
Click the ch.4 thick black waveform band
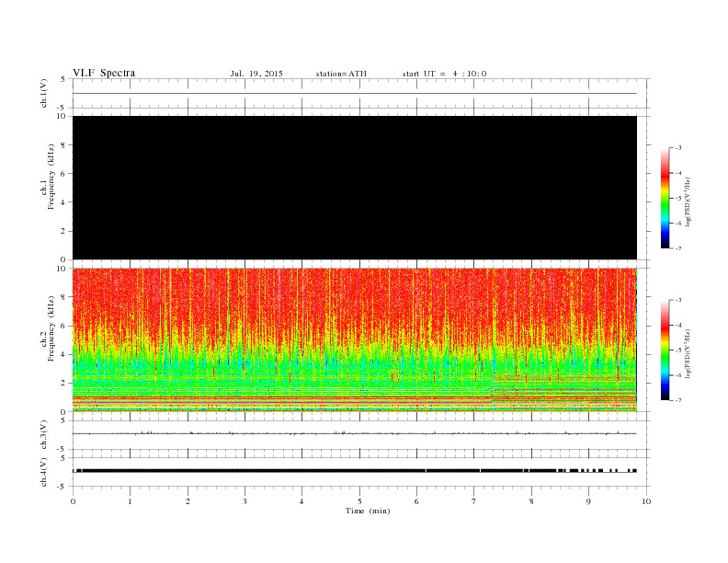(355, 471)
